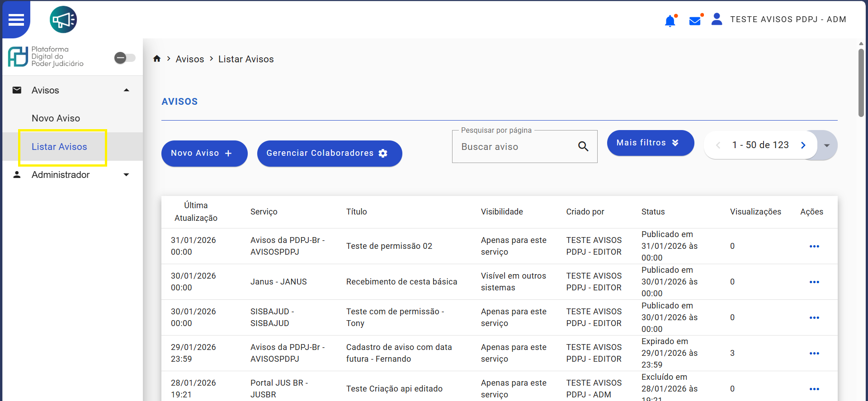Select Listar Avisos in the sidebar
This screenshot has width=868, height=401.
59,147
